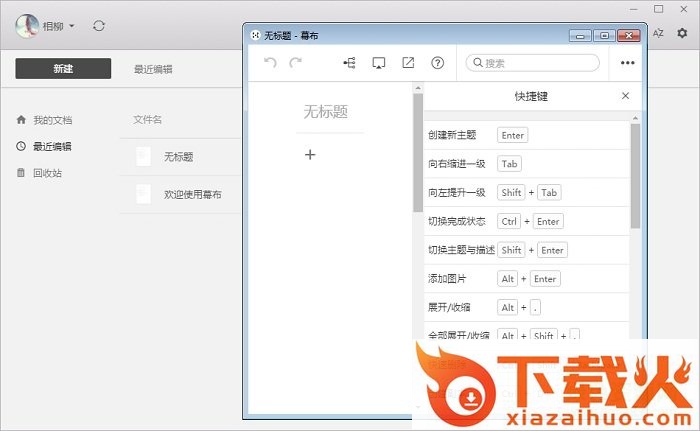
Task: Click the trash icon beside 回收站
Action: pyautogui.click(x=21, y=172)
